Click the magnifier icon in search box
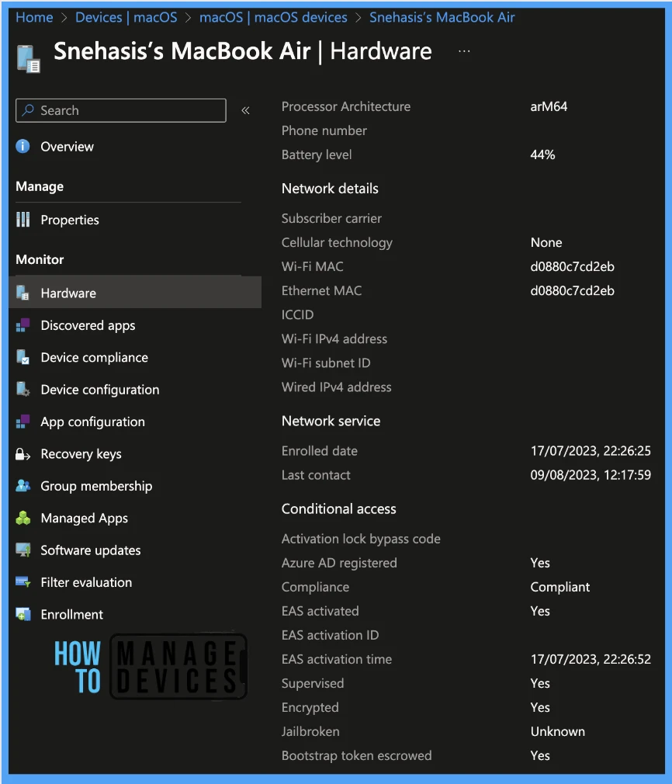This screenshot has width=672, height=784. 28,110
